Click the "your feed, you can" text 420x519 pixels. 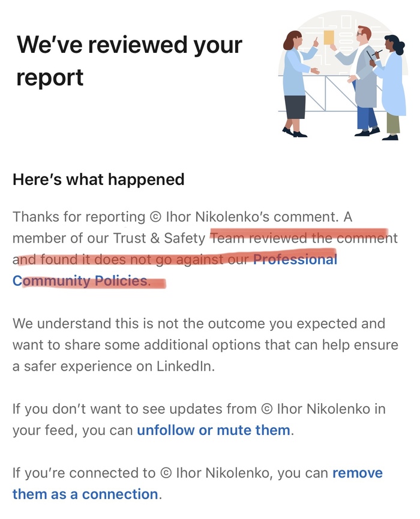click(x=72, y=430)
